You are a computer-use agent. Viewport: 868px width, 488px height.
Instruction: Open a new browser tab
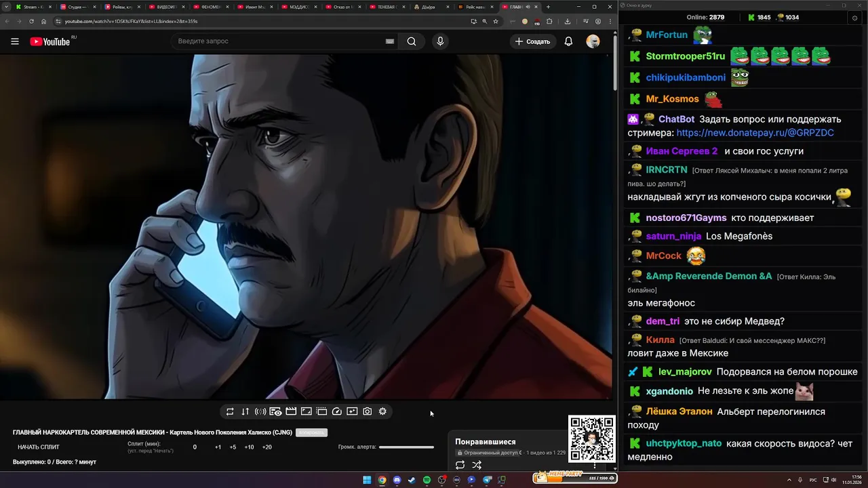[549, 7]
